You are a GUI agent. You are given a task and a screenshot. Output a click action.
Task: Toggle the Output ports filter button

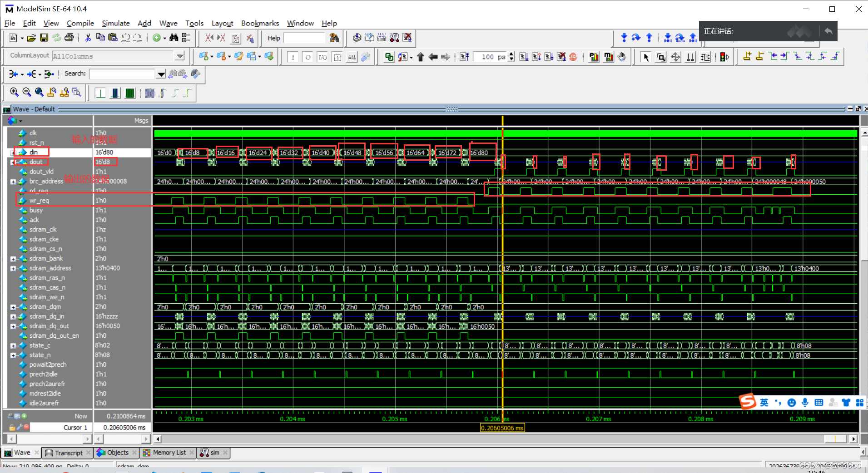[x=308, y=56]
